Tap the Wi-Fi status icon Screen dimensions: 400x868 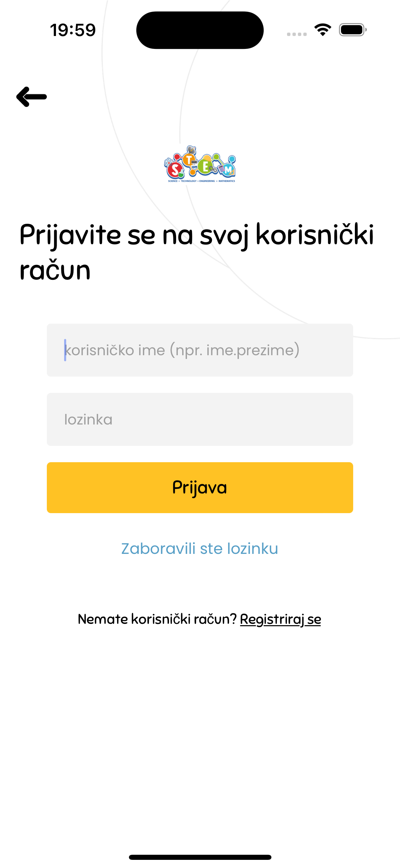click(323, 30)
